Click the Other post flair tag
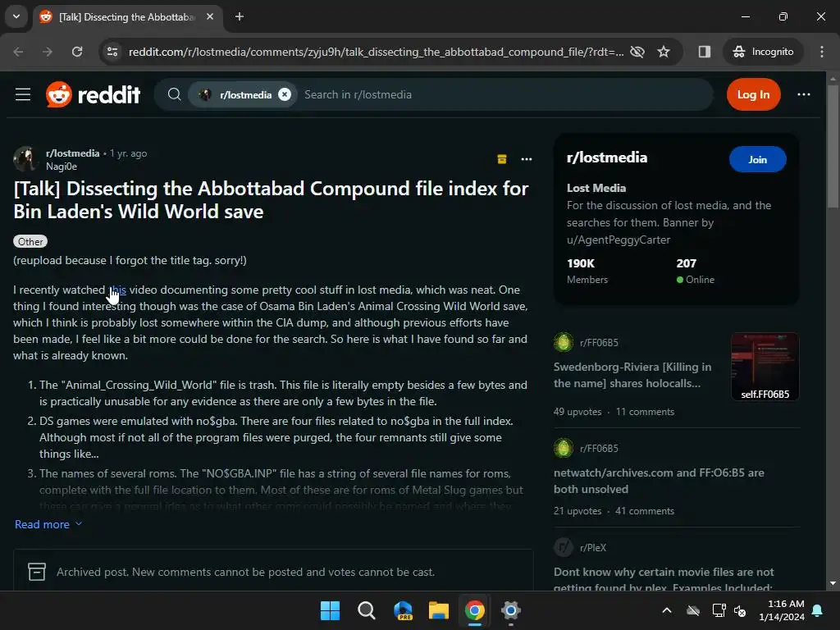This screenshot has width=840, height=630. pos(30,242)
